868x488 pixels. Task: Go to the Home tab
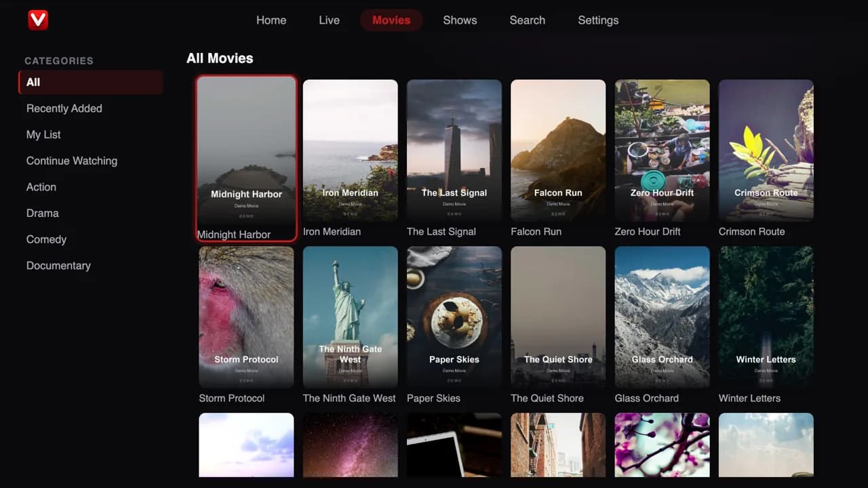point(271,20)
